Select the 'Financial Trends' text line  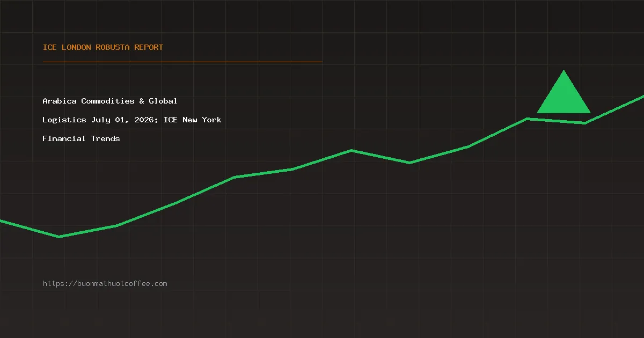tap(82, 138)
